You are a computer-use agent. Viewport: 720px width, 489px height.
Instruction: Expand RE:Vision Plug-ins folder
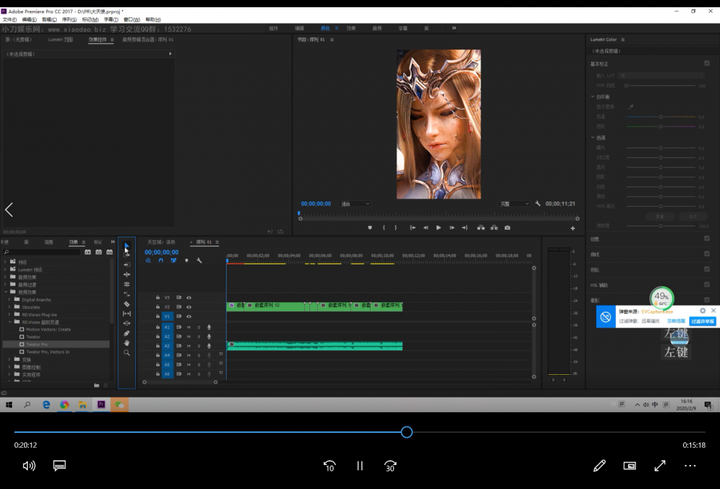click(10, 315)
